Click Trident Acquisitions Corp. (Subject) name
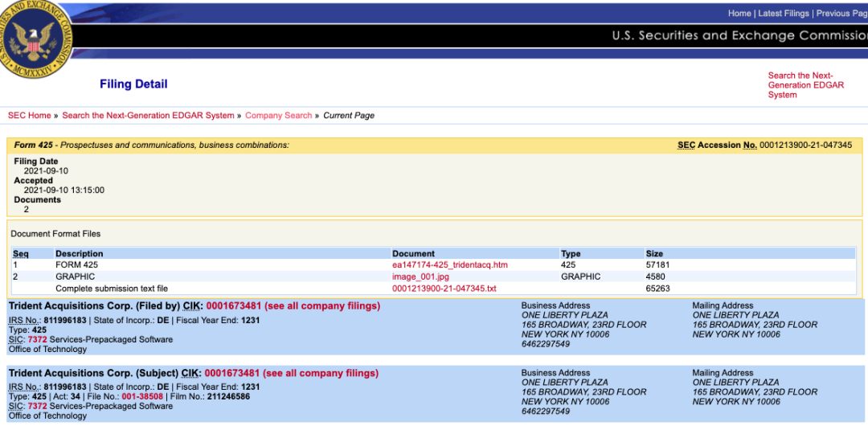Screen dimensions: 868x426 94,374
